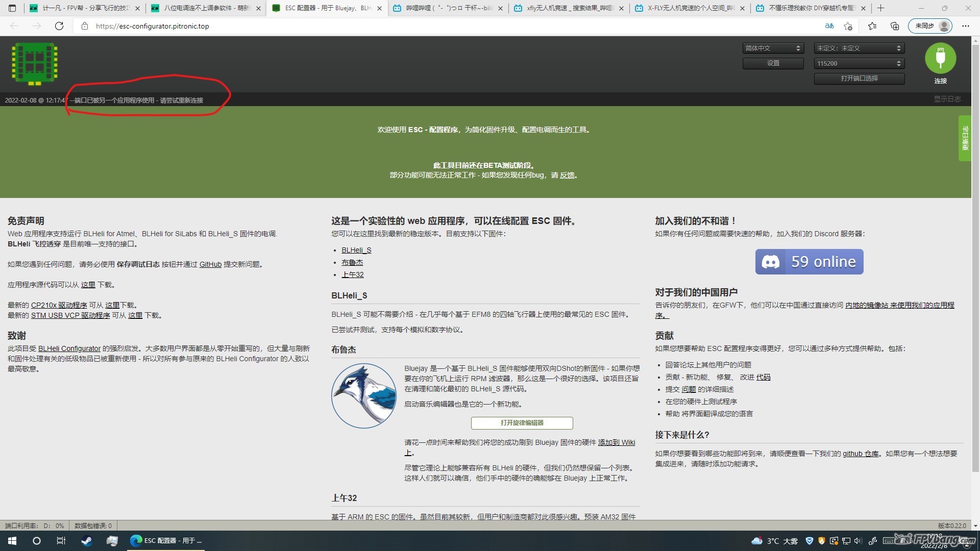Open the tab actions menu icon
Screen dimensions: 980x551
pos(12,8)
